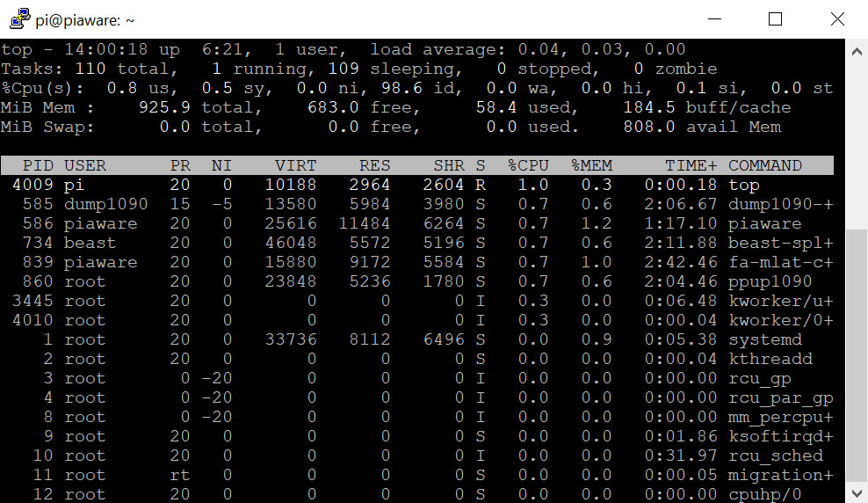Viewport: 868px width, 503px height.
Task: Minimize the PuTTY terminal window
Action: pyautogui.click(x=714, y=19)
